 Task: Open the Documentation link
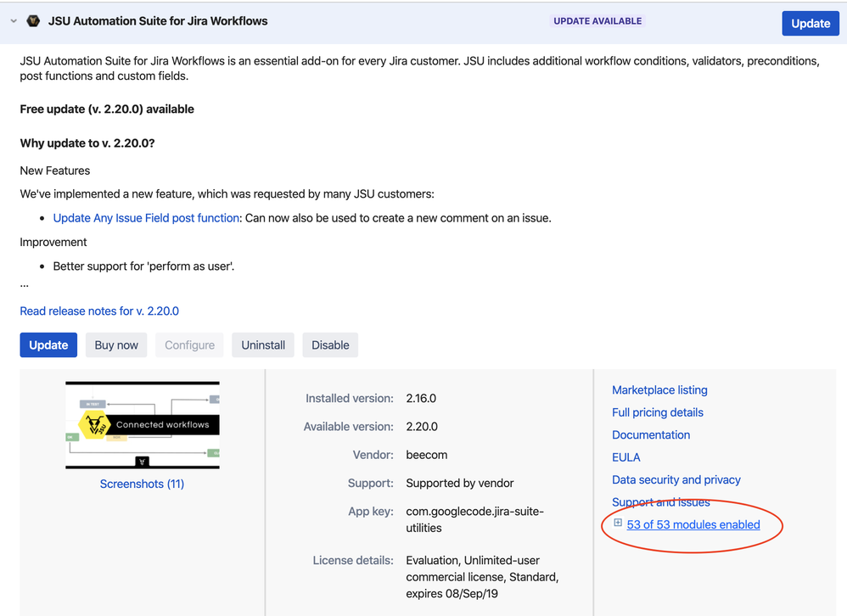click(x=651, y=434)
